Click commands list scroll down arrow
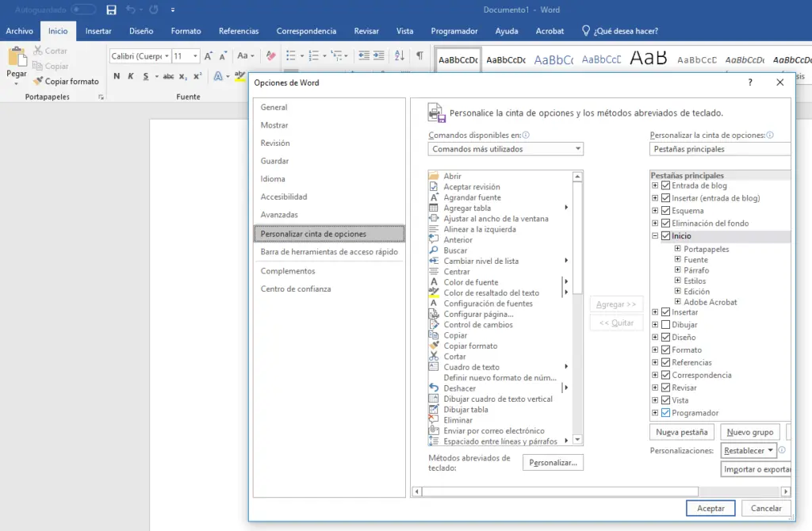 tap(577, 440)
